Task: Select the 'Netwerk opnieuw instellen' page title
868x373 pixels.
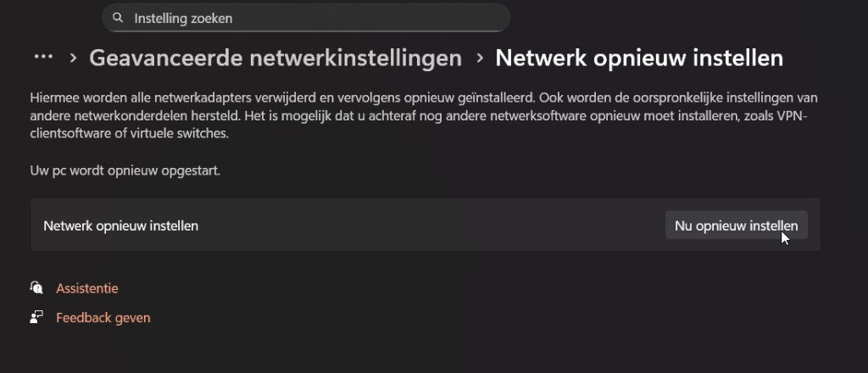Action: click(x=638, y=58)
